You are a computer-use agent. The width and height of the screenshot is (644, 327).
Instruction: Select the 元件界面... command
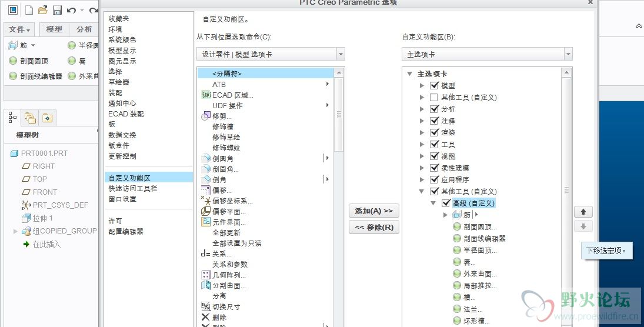tap(223, 222)
